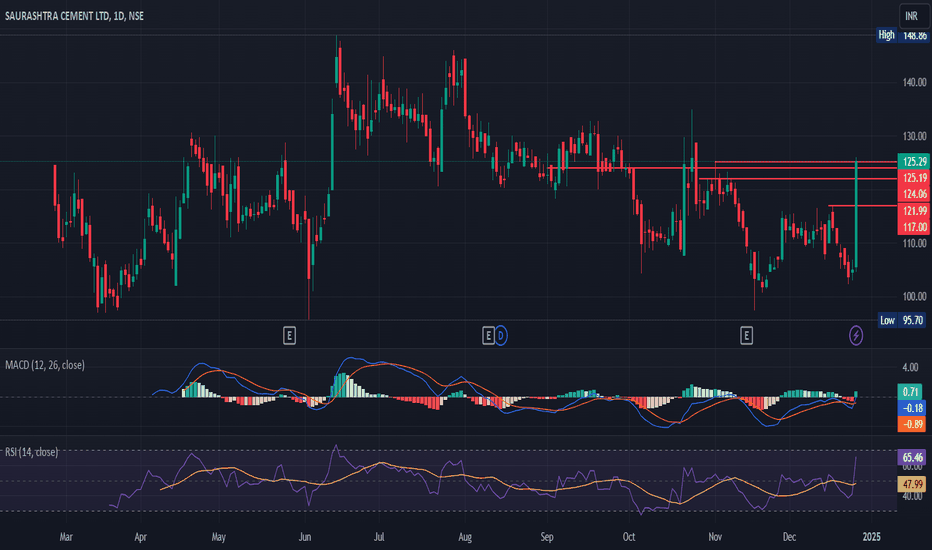Click the red 117.00 price line label

pyautogui.click(x=914, y=227)
